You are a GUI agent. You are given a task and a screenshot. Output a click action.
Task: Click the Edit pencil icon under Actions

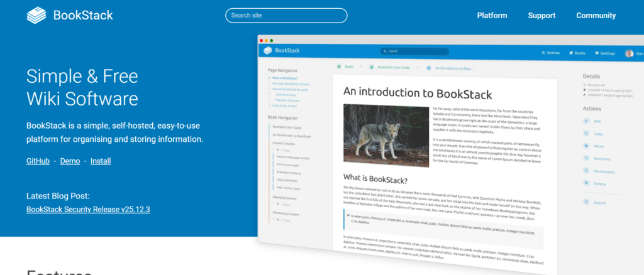click(x=587, y=121)
